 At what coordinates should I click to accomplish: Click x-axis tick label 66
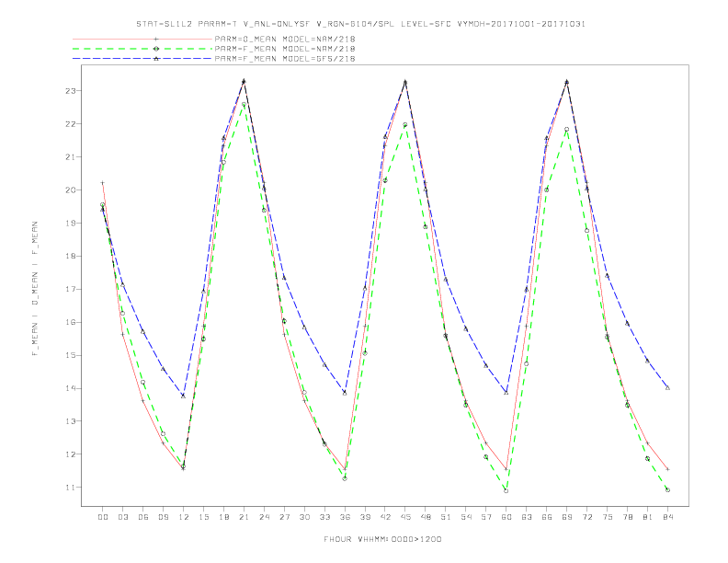(547, 517)
